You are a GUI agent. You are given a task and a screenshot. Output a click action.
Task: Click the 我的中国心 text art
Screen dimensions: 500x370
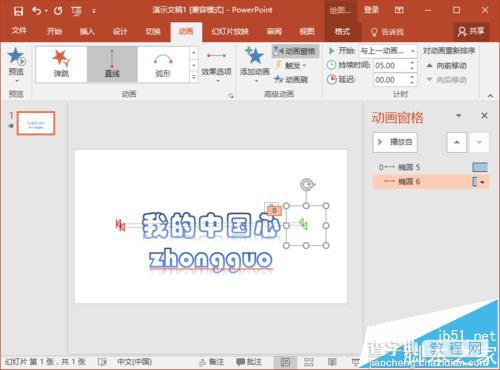point(211,226)
